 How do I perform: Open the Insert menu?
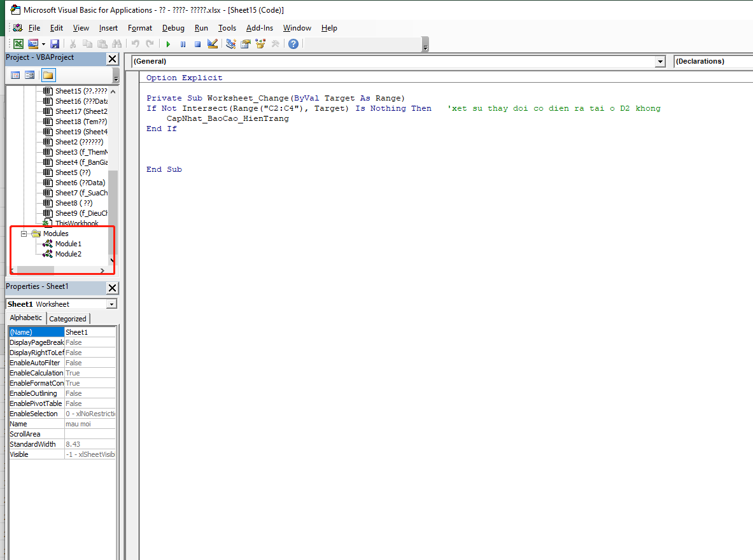point(108,28)
